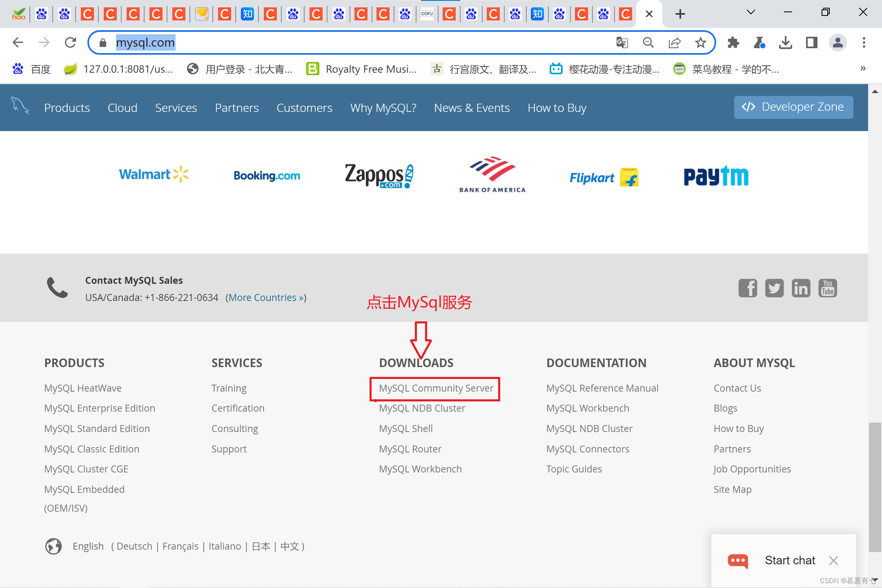Screen dimensions: 882x588
Task: Reload the page with refresh icon
Action: pos(70,42)
